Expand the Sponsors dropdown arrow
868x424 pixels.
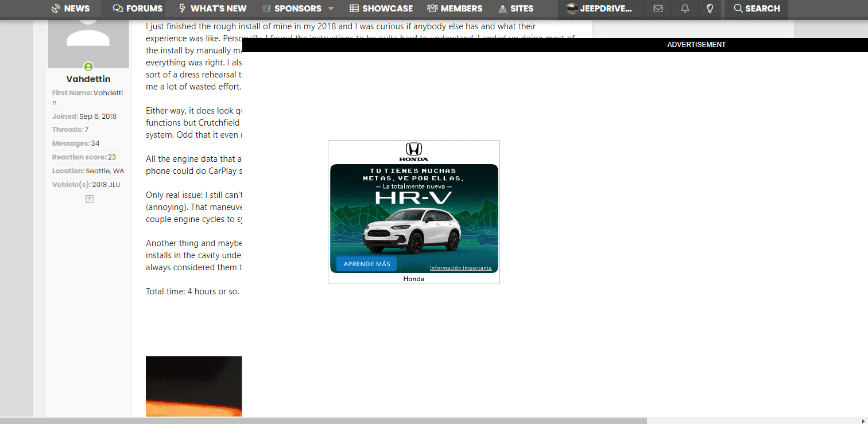tap(331, 9)
